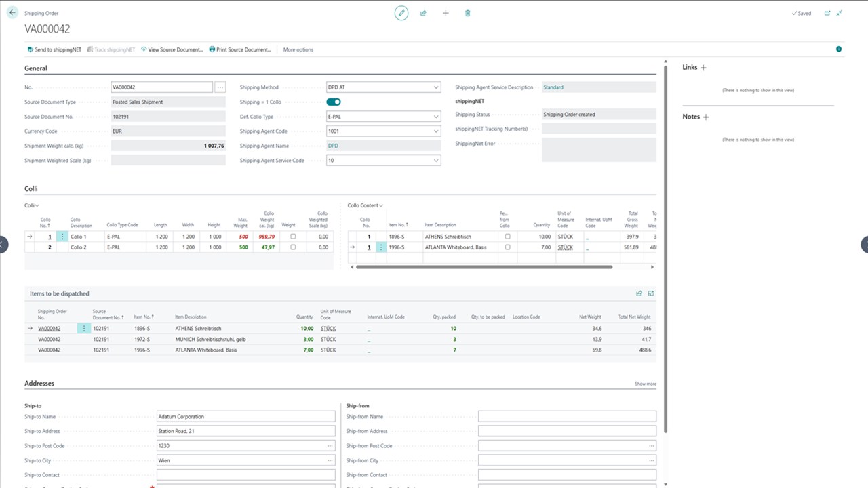868x488 pixels.
Task: Add a link with the Links plus icon
Action: point(703,68)
